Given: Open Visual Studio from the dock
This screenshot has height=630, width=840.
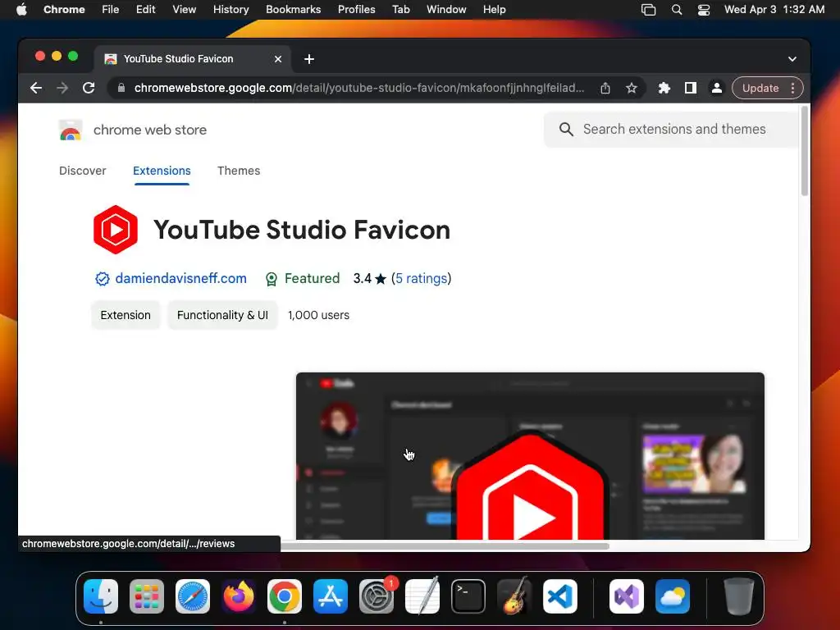Looking at the screenshot, I should tap(627, 596).
